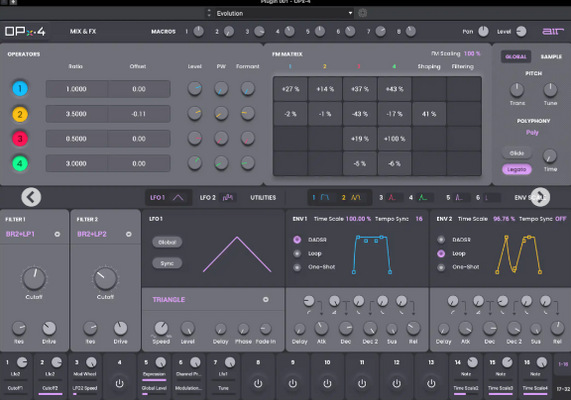Change the Poly polyphony setting

pos(532,133)
